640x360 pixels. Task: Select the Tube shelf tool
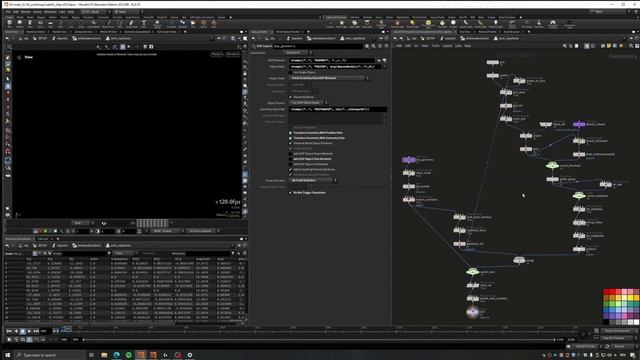30,24
